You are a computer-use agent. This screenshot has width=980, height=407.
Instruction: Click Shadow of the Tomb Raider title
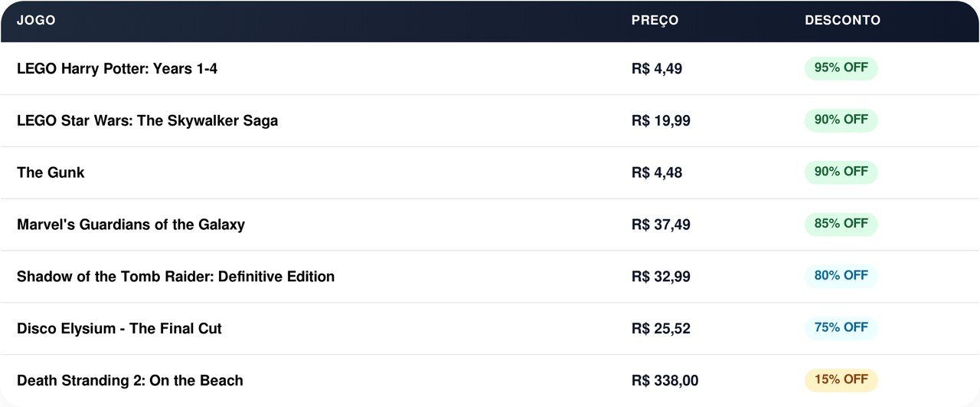[175, 277]
